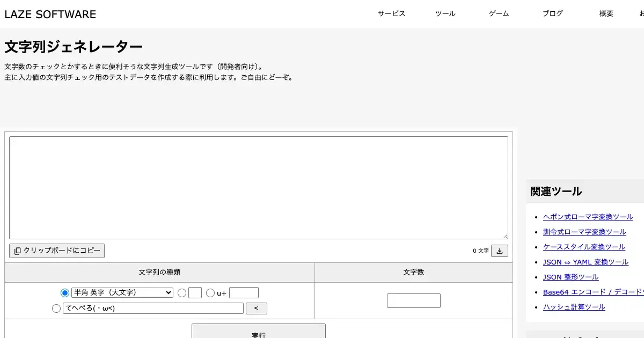Open the JSON ⇔ YAML 変換ツール link
Viewport: 644px width, 338px height.
click(x=586, y=262)
